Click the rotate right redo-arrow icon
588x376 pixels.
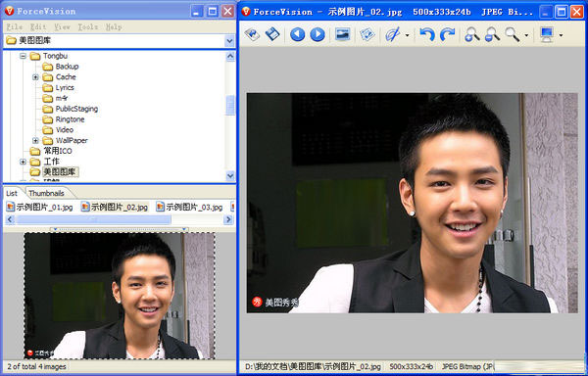click(x=447, y=34)
